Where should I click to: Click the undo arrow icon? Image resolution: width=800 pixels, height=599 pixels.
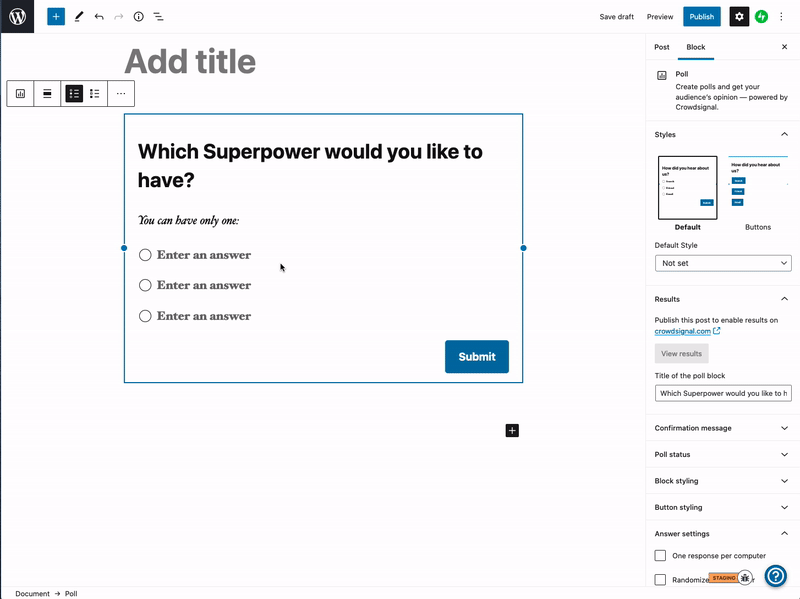click(x=99, y=17)
